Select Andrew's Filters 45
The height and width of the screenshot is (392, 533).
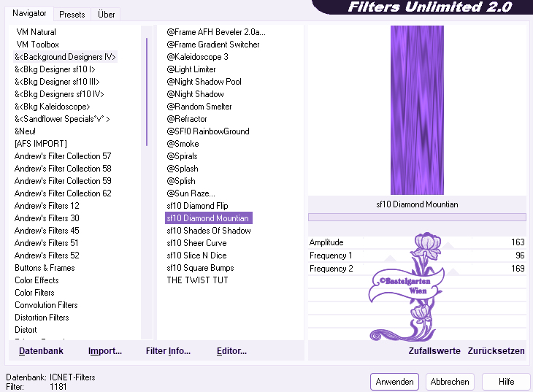click(47, 231)
